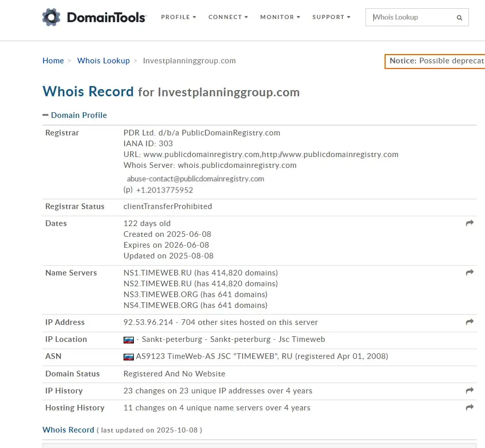The image size is (485, 448).
Task: Click the NS3.TIMEWEB.ORG name server entry
Action: (196, 295)
